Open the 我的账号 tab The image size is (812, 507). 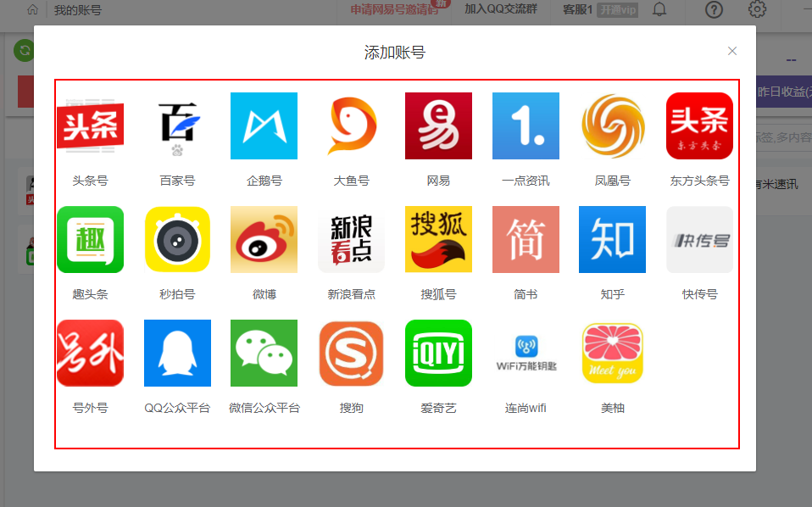click(x=77, y=10)
